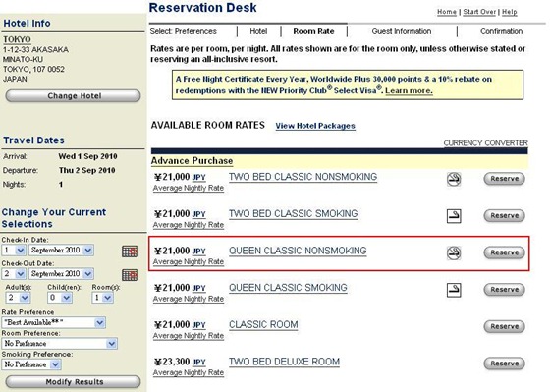This screenshot has height=392, width=550.
Task: Open the Check-Out month dropdown
Action: tap(61, 274)
